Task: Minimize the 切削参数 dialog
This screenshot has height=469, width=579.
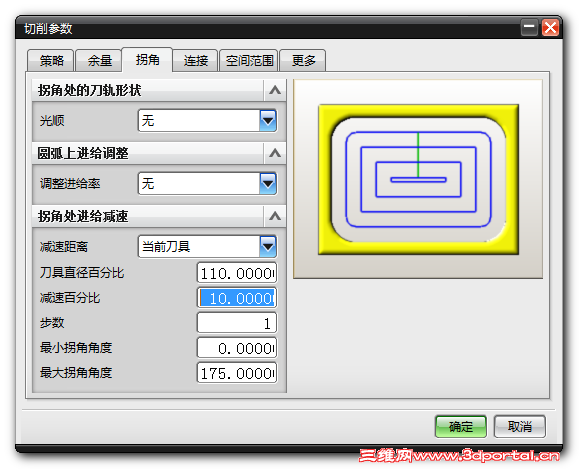Action: click(529, 28)
